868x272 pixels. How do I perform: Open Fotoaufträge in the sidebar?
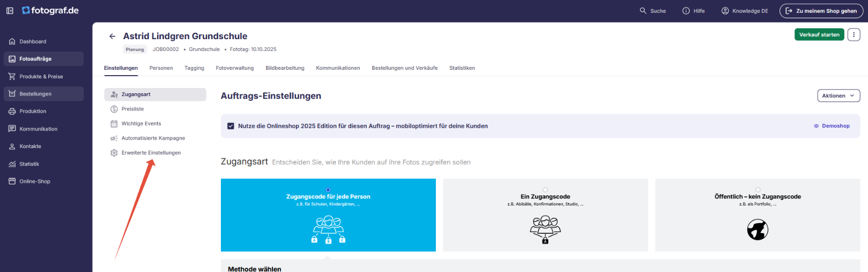pos(43,59)
